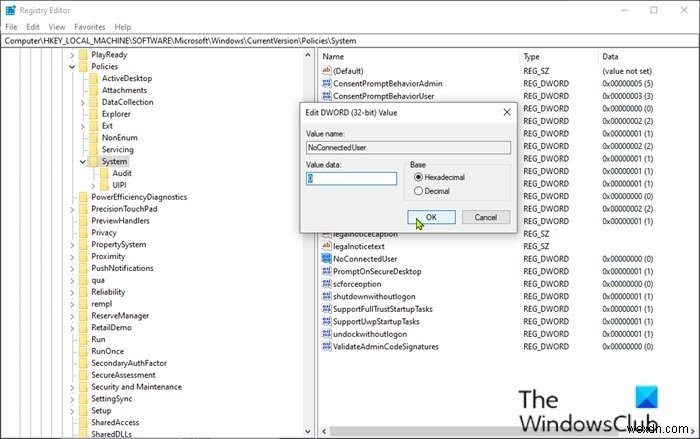Click the registry path address bar

click(x=350, y=41)
